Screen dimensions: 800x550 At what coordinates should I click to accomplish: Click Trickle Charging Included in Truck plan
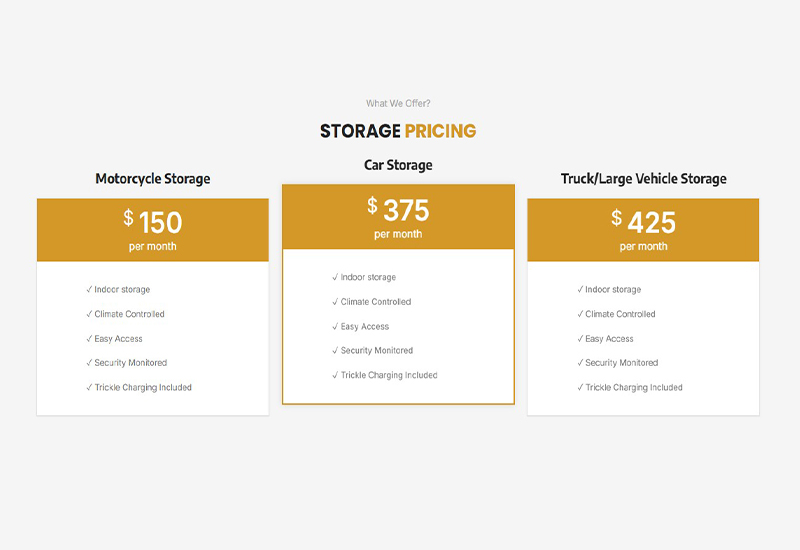click(633, 388)
